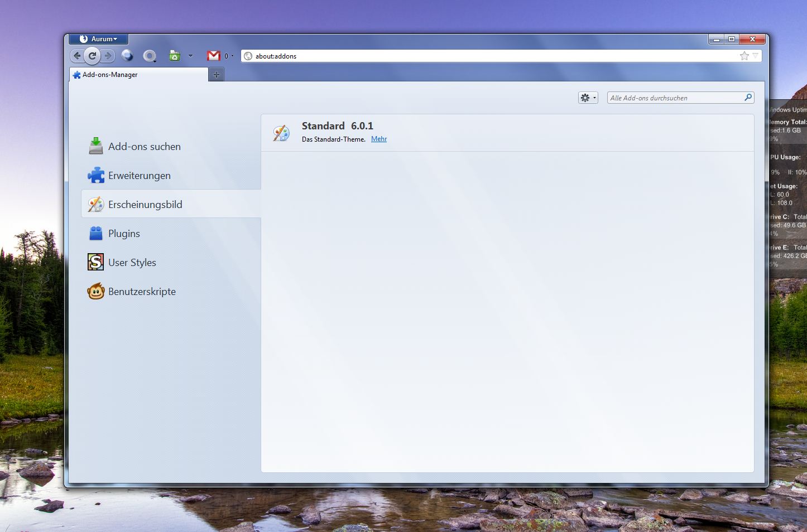Click the site identity globe in address bar
This screenshot has width=807, height=532.
coord(248,56)
